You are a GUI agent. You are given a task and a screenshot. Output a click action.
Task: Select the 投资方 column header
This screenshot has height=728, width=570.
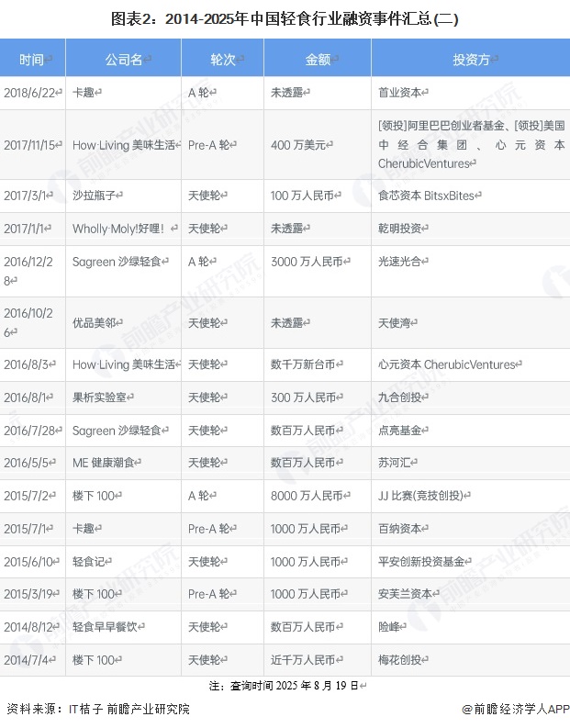point(470,59)
